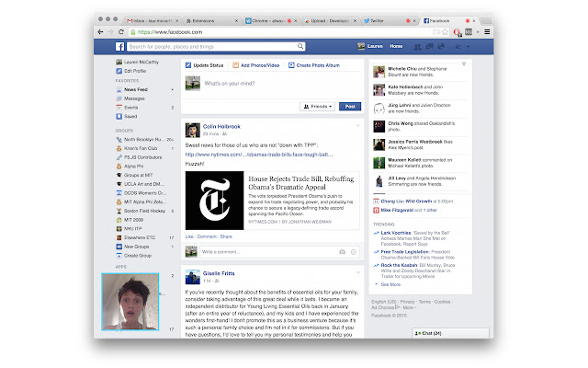588x368 pixels.
Task: Open Friends audience dropdown
Action: pyautogui.click(x=317, y=107)
